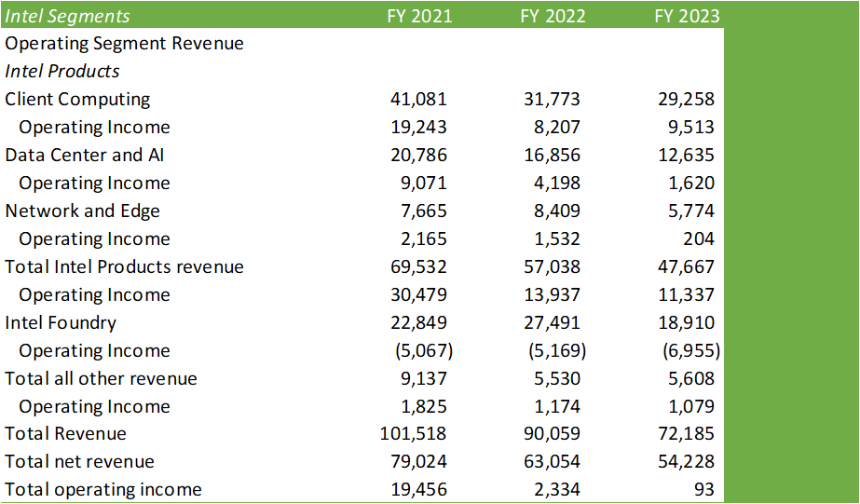The image size is (860, 504).
Task: Click operating income value 1,079
Action: 691,407
